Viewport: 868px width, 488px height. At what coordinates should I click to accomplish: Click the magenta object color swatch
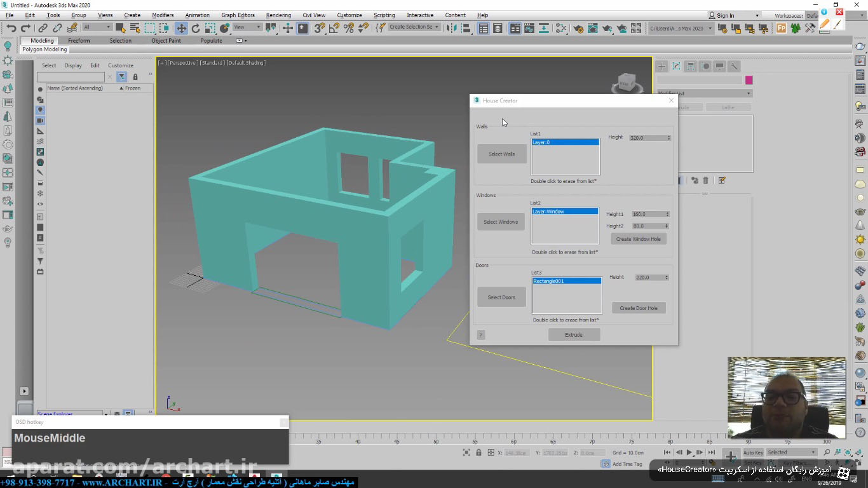749,80
